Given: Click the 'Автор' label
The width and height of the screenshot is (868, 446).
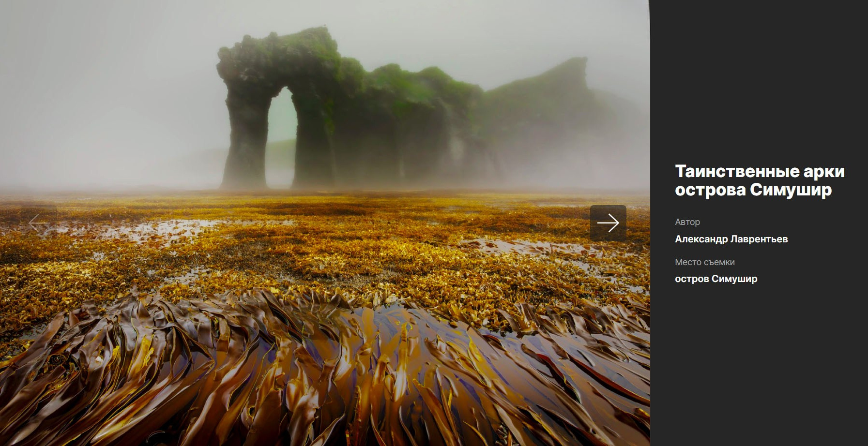Looking at the screenshot, I should tap(687, 222).
